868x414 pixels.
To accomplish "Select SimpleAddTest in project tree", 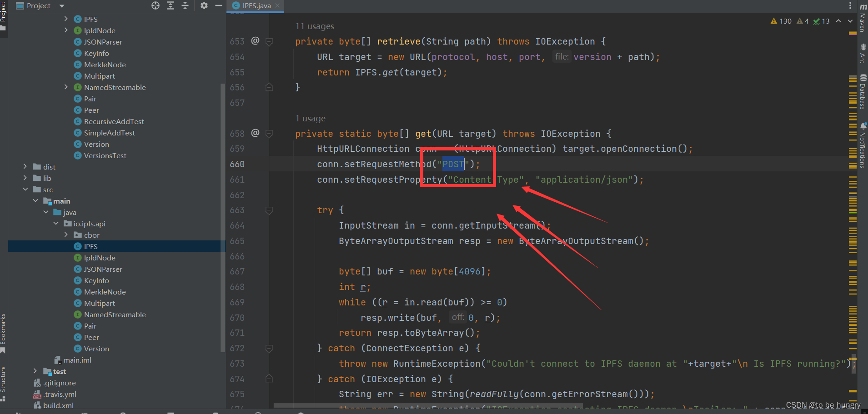I will 109,133.
